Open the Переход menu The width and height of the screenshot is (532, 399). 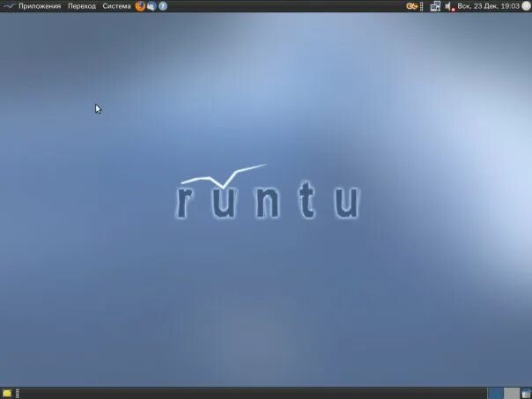82,6
